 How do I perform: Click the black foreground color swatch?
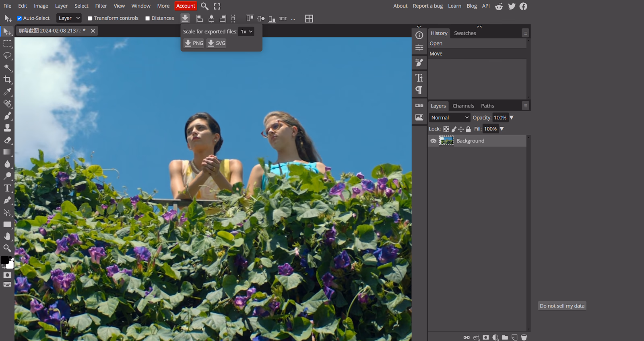tap(5, 260)
